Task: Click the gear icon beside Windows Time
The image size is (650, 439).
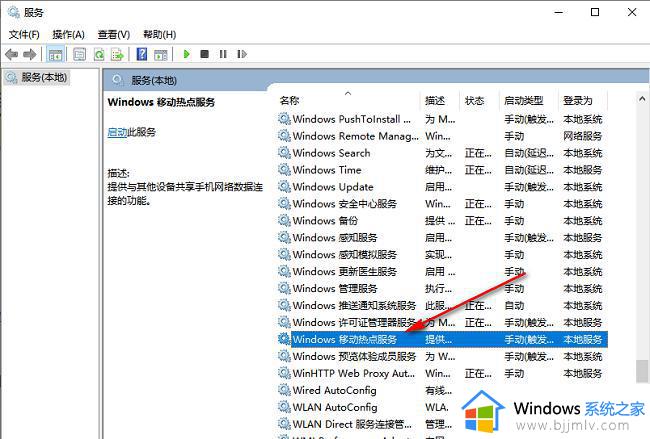Action: (284, 170)
